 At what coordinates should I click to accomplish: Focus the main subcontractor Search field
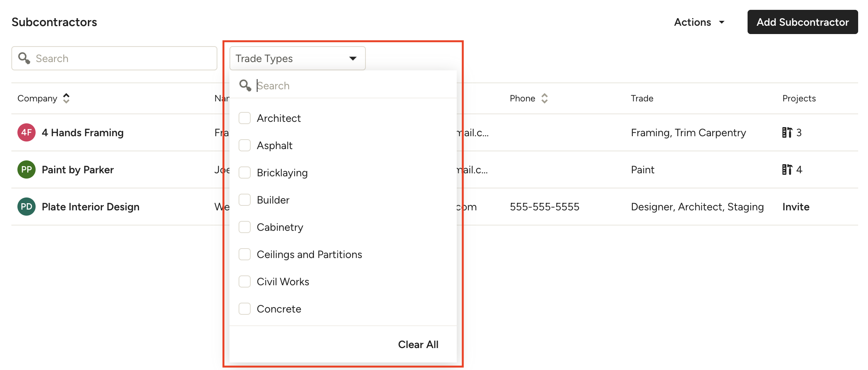tap(114, 58)
